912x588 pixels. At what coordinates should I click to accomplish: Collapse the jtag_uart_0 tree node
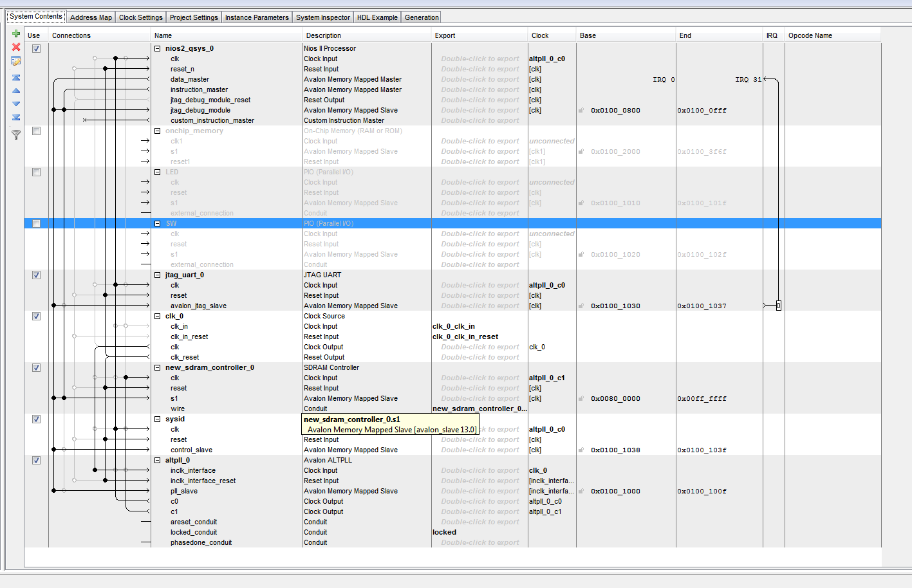click(x=158, y=275)
